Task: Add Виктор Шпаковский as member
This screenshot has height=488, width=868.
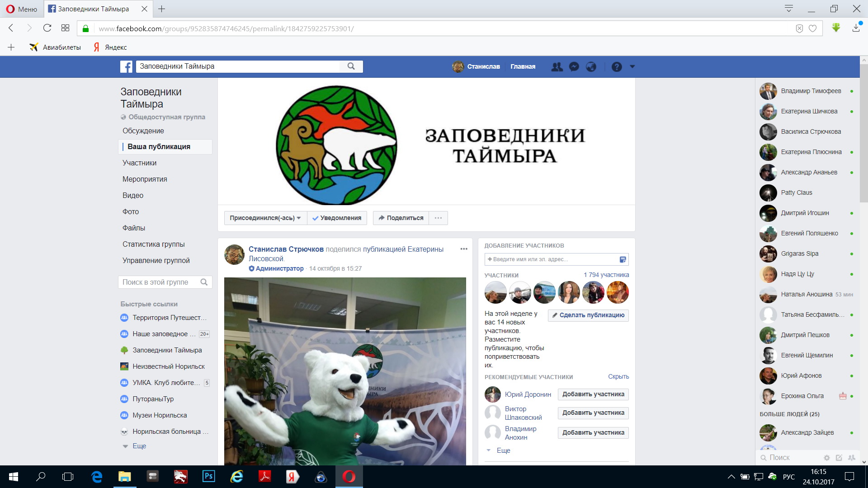Action: click(593, 413)
